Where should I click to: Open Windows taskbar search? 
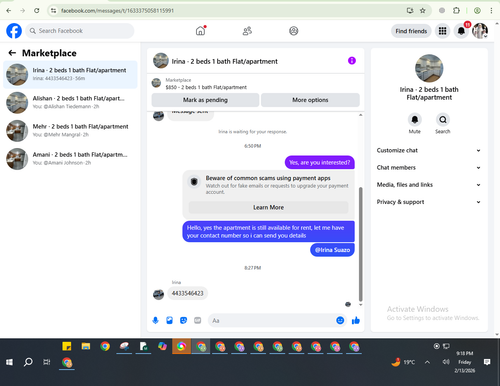(x=28, y=362)
